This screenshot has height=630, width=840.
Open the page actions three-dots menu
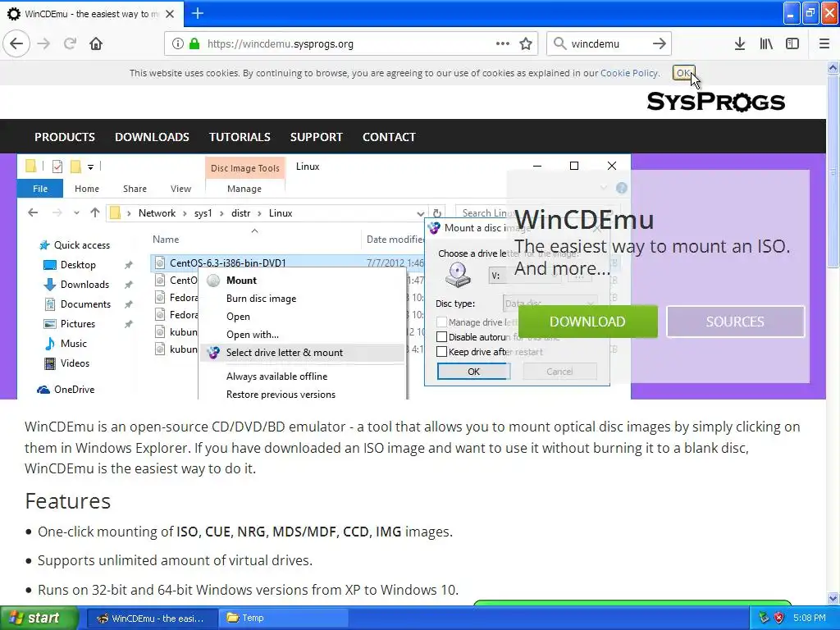[x=503, y=43]
